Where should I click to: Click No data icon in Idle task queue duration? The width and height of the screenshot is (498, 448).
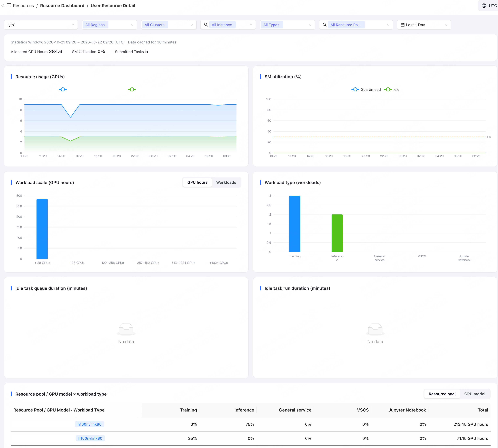pyautogui.click(x=126, y=329)
